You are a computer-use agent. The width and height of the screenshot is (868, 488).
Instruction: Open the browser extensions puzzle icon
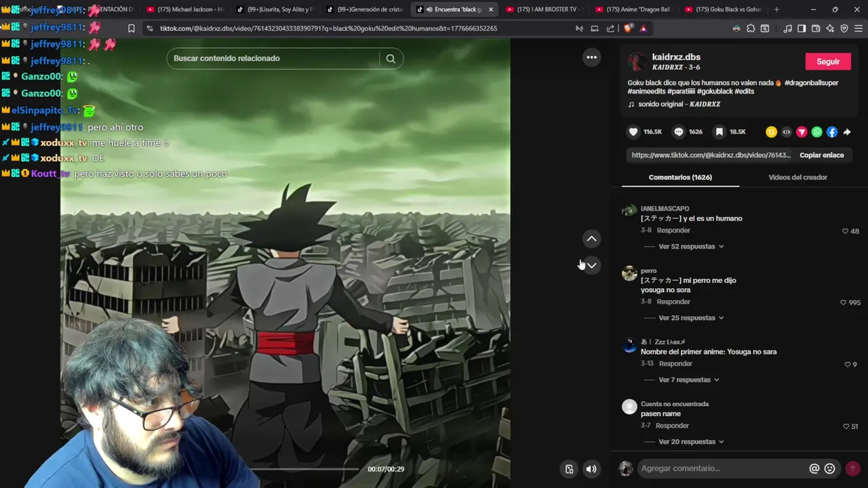click(751, 28)
